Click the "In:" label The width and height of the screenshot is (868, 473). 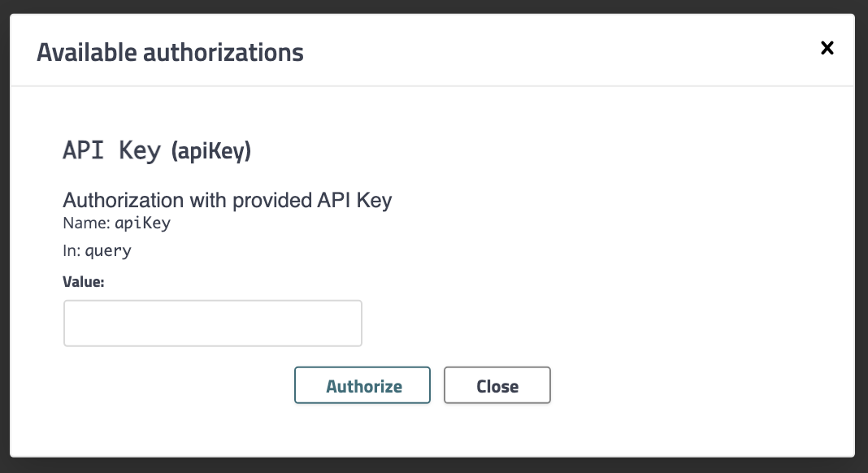tap(72, 251)
